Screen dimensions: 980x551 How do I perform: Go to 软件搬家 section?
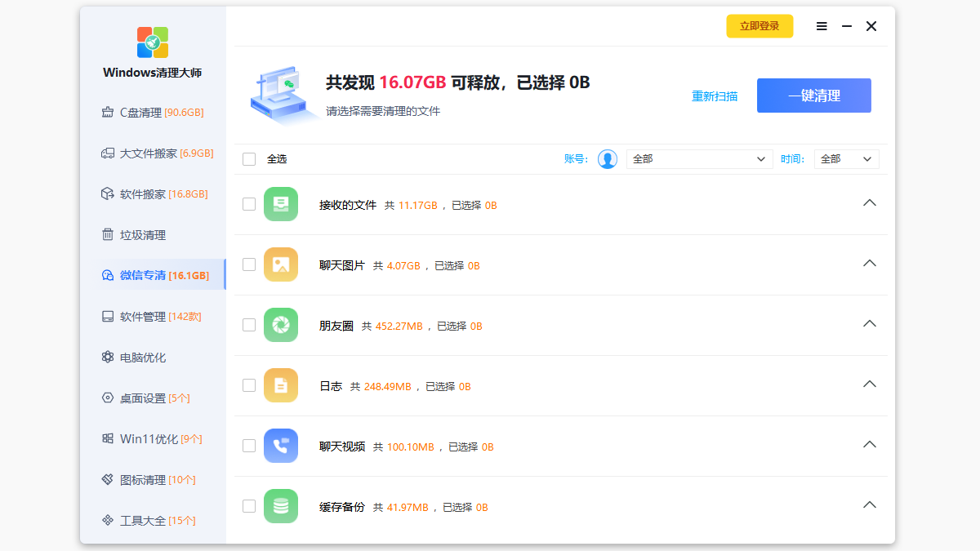point(153,194)
